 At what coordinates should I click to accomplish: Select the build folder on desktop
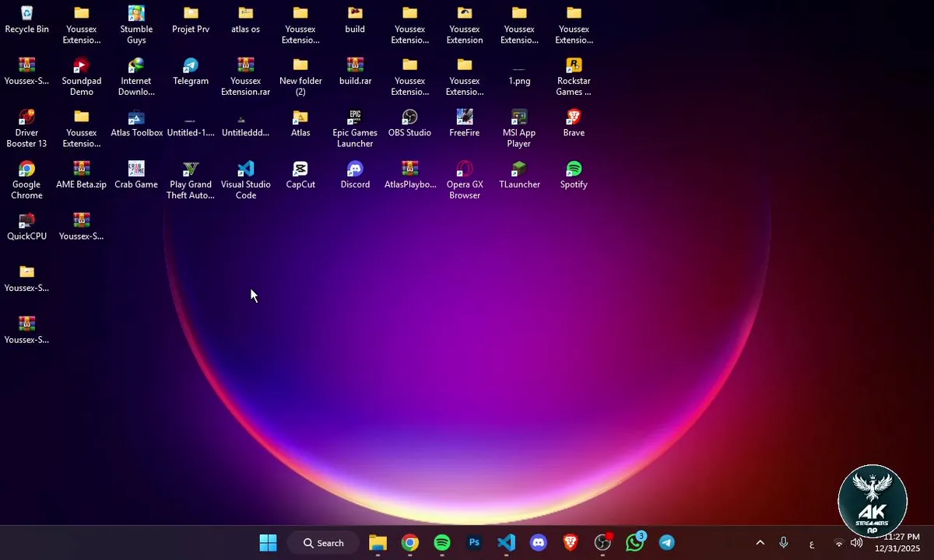point(355,20)
